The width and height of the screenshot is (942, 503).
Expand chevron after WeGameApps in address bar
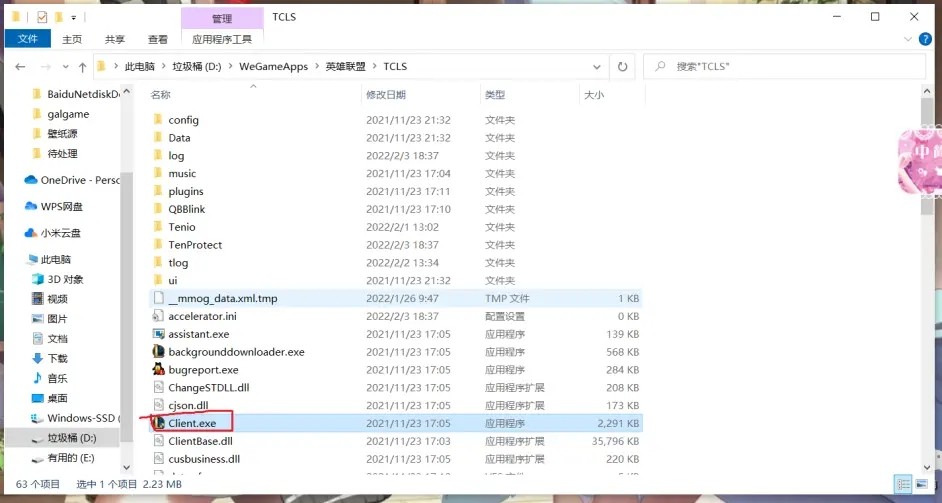pyautogui.click(x=317, y=67)
